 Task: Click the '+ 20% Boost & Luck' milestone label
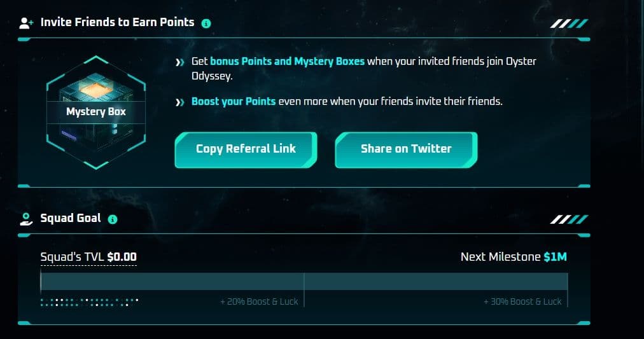pyautogui.click(x=259, y=301)
